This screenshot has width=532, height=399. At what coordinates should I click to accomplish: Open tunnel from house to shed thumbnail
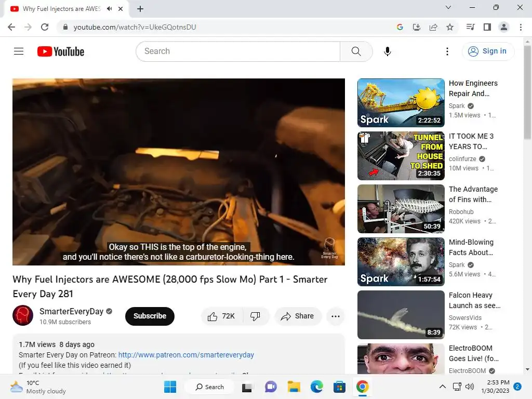tap(401, 156)
